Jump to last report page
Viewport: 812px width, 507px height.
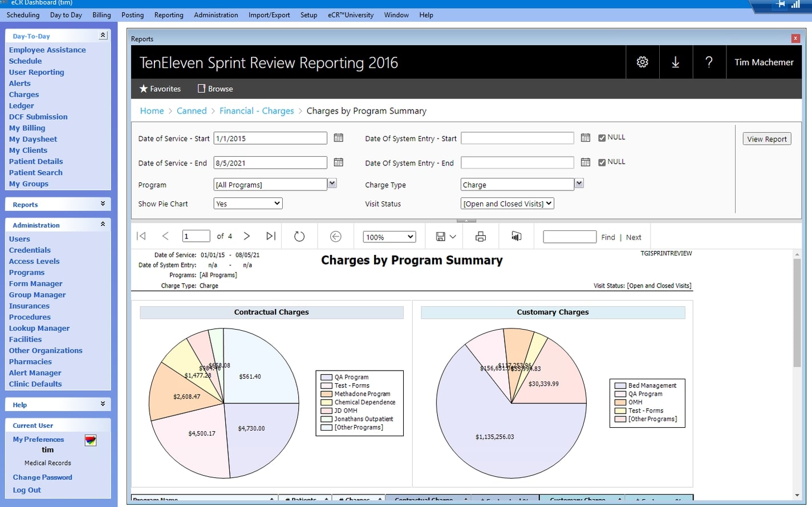[x=271, y=236]
